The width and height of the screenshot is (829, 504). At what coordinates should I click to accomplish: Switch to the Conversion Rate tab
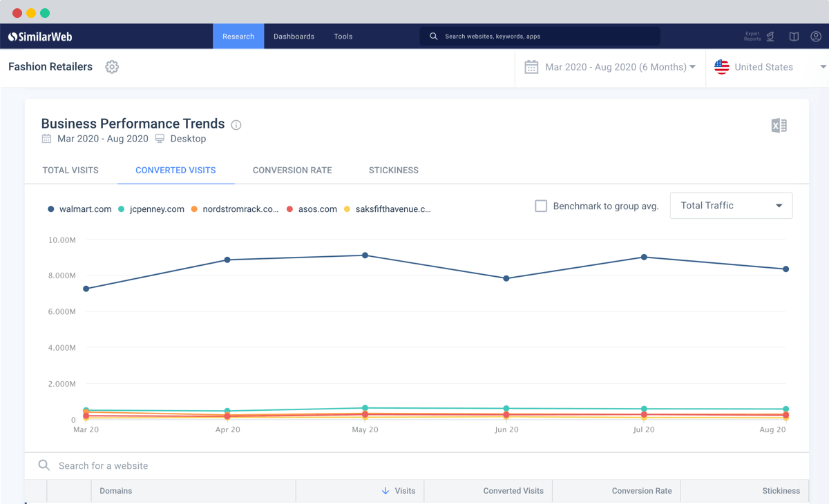[x=292, y=171]
